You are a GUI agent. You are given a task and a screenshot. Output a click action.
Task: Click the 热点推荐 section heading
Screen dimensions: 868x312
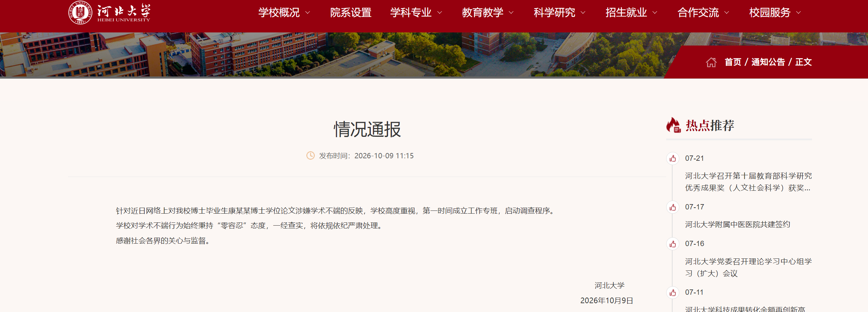click(710, 126)
